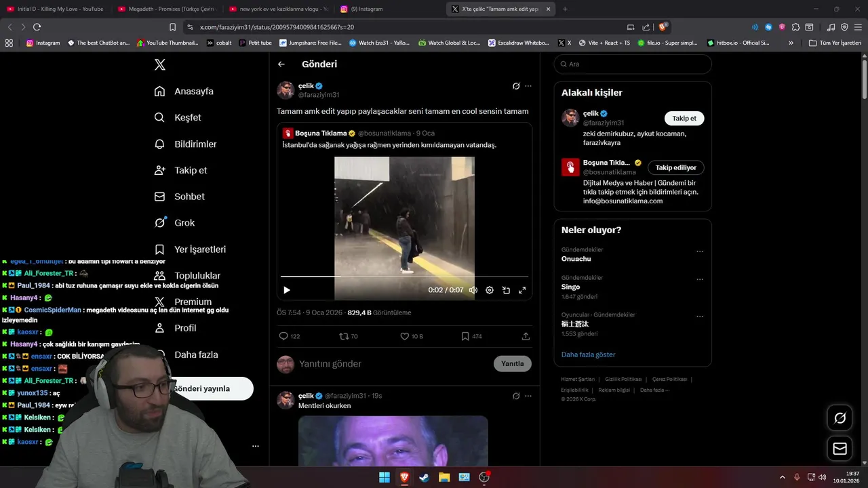Click the X logo in the sidebar
This screenshot has width=868, height=488.
pos(160,65)
